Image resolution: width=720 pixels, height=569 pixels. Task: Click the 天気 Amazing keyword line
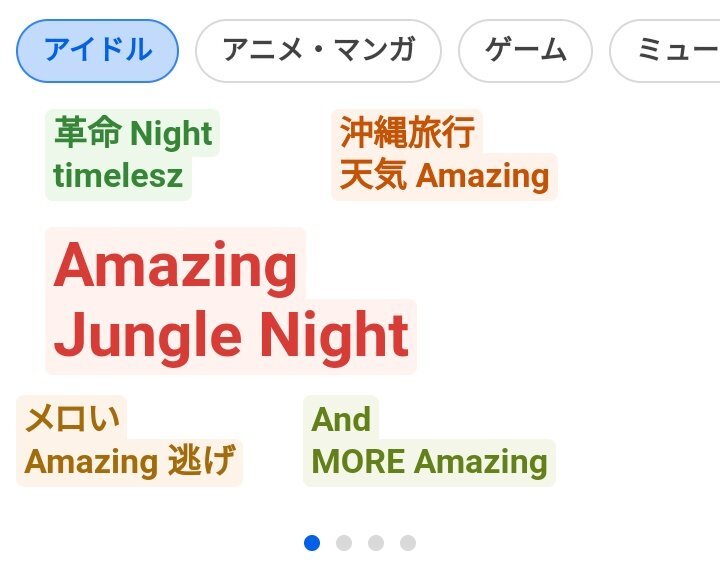pyautogui.click(x=444, y=176)
